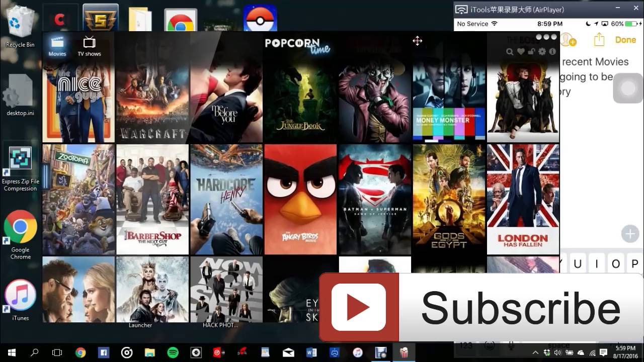Viewport: 644px width, 362px height.
Task: Tap the Share icon in iPhone Notes
Action: click(x=599, y=40)
